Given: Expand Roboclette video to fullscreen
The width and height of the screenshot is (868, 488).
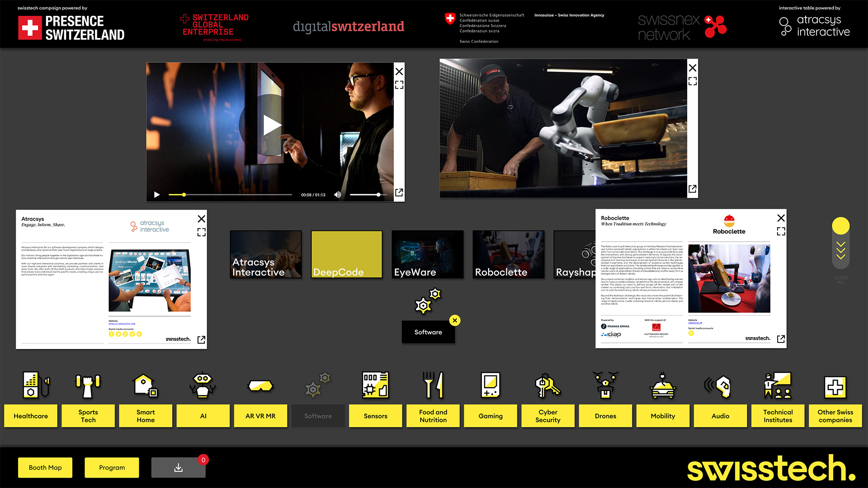Looking at the screenshot, I should pyautogui.click(x=693, y=81).
